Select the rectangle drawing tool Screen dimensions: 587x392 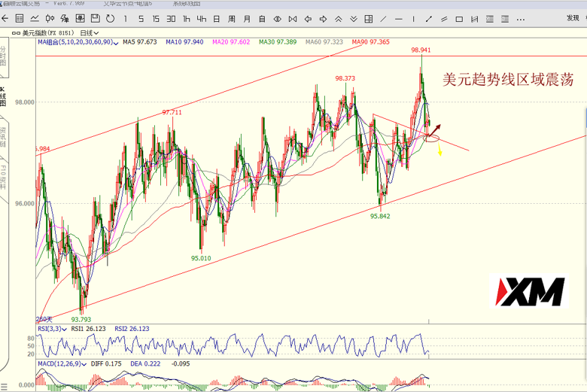coord(459,19)
